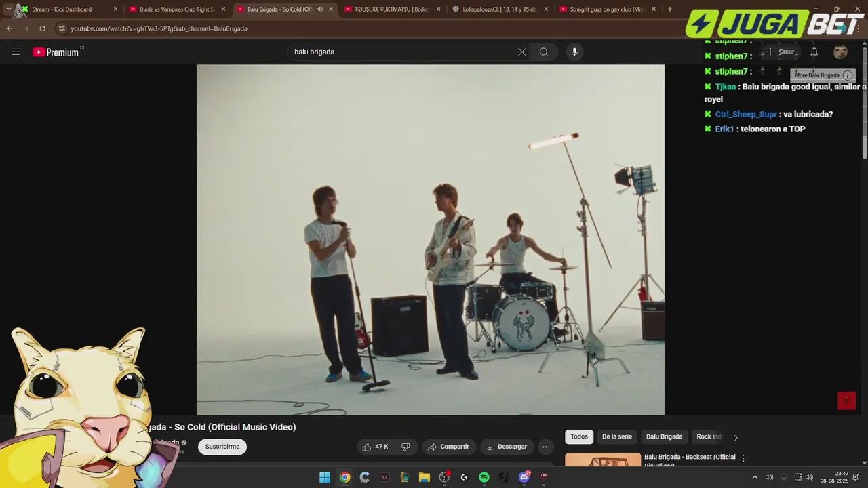Image resolution: width=868 pixels, height=488 pixels.
Task: Close the Stream - Kick Dashboard tab
Action: 115,9
